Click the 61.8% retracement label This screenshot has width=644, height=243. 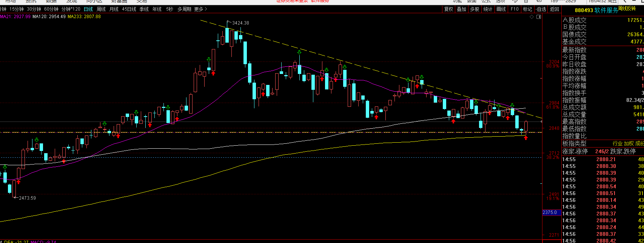tap(553, 107)
